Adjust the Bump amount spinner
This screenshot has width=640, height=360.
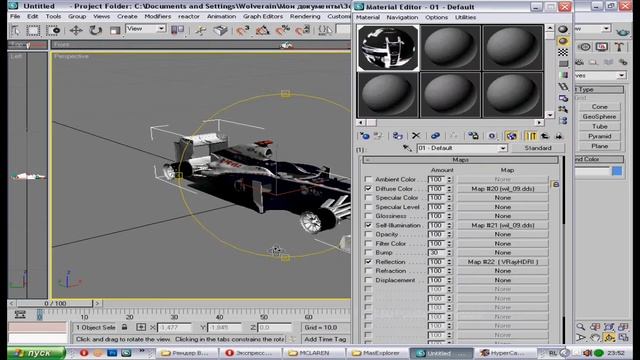[449, 253]
